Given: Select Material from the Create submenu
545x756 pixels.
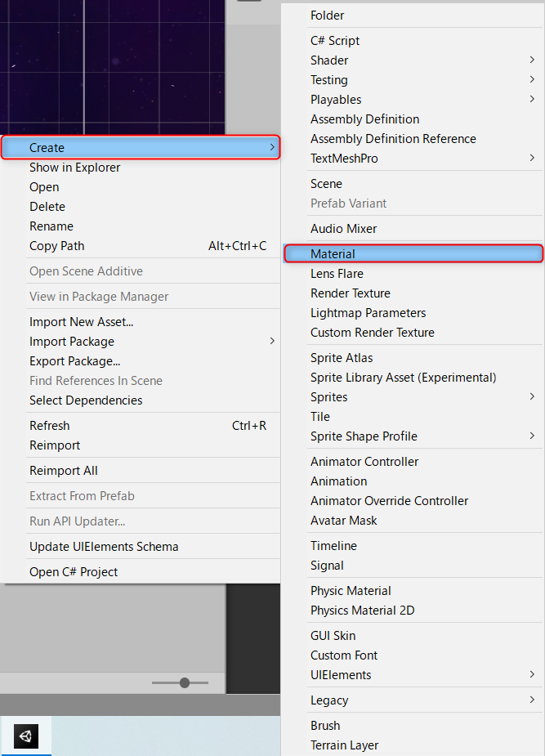Looking at the screenshot, I should [413, 253].
